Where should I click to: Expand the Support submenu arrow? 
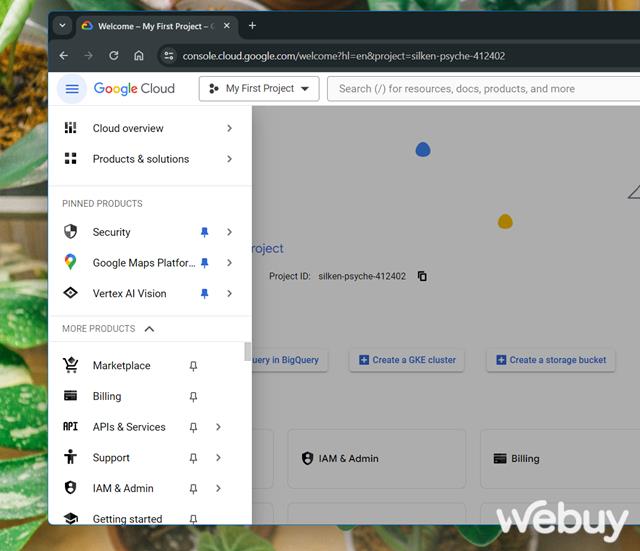[218, 458]
